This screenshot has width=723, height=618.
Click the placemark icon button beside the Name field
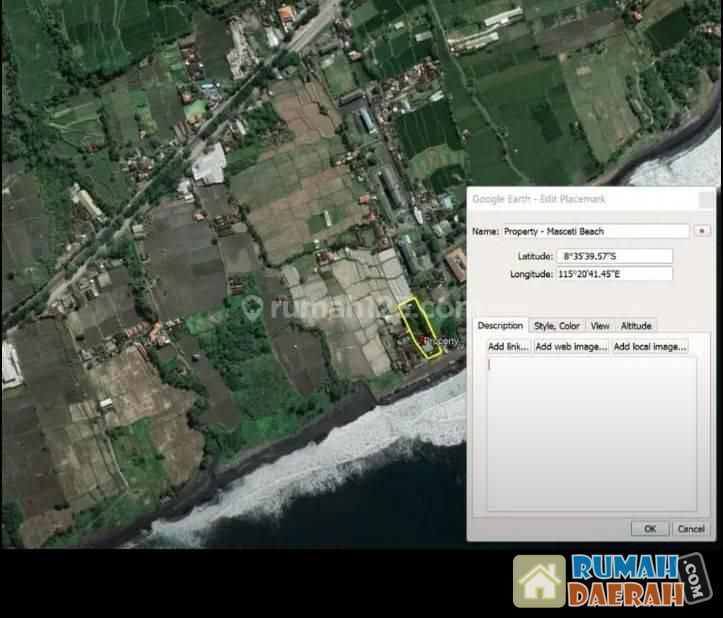coord(702,231)
